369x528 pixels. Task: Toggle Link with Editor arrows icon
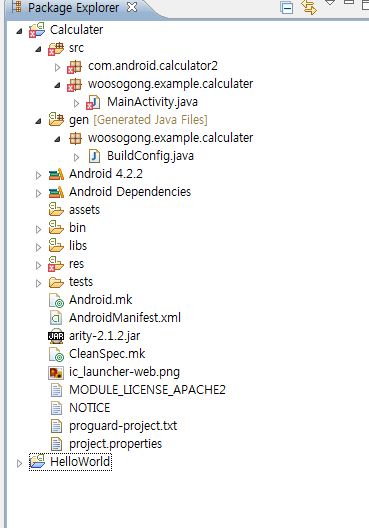(x=309, y=7)
